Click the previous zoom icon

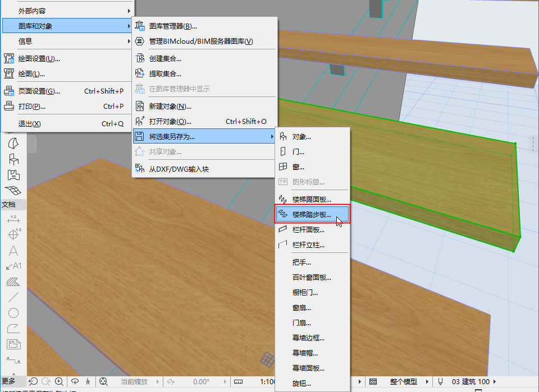click(33, 381)
